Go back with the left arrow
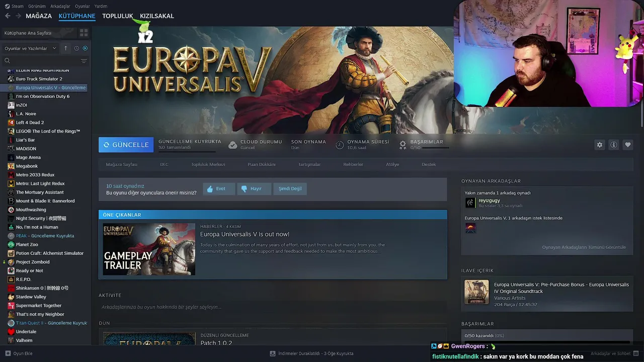The height and width of the screenshot is (362, 644). click(x=8, y=16)
